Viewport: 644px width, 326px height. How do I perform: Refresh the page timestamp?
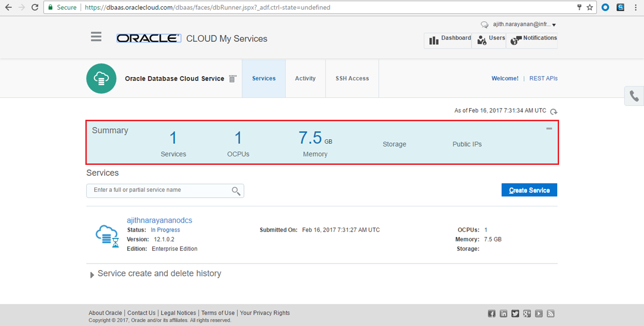click(x=554, y=111)
